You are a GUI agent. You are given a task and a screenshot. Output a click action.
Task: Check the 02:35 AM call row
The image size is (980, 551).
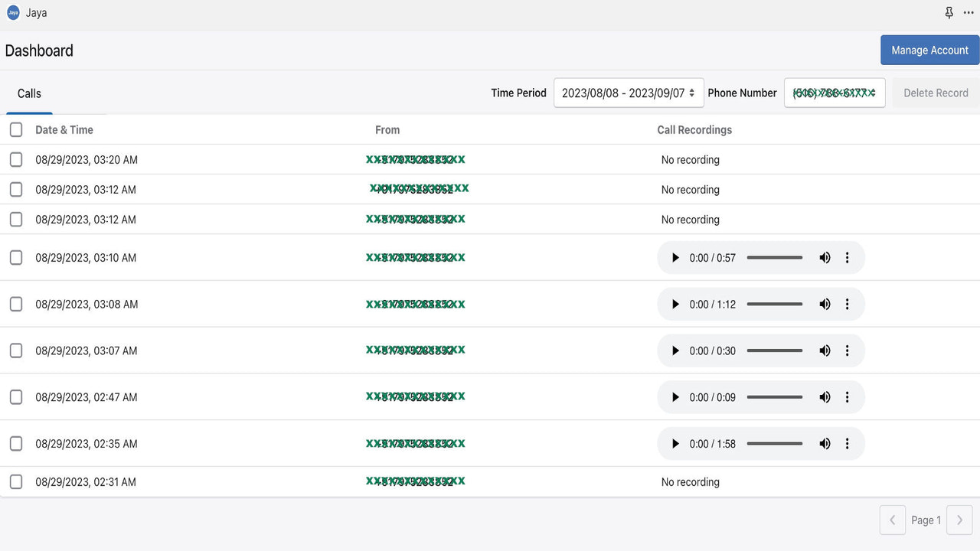tap(15, 443)
